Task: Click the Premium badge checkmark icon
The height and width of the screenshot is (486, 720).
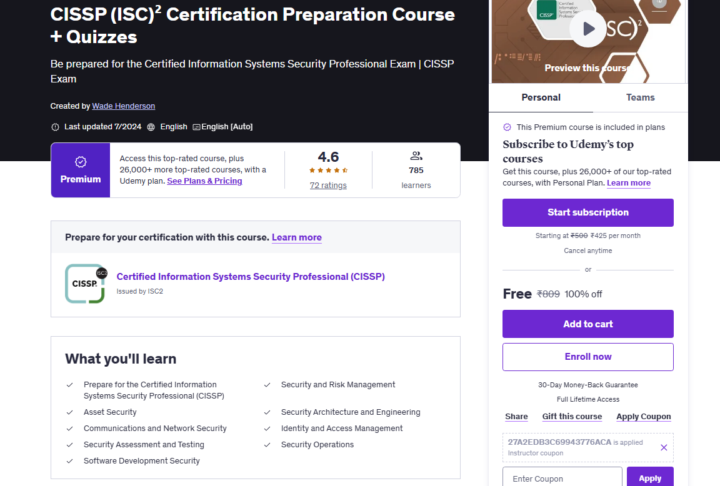Action: 80,162
